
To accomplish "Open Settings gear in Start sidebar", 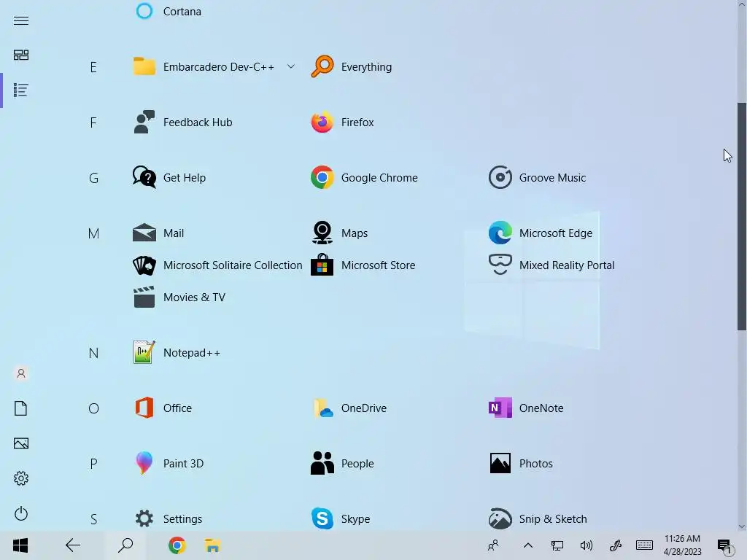I will [x=21, y=478].
